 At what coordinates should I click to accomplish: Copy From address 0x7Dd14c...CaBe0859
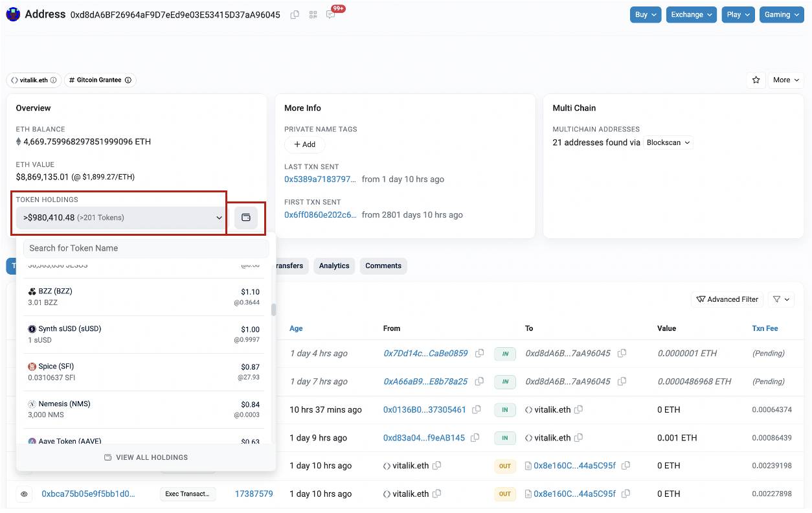pyautogui.click(x=480, y=353)
